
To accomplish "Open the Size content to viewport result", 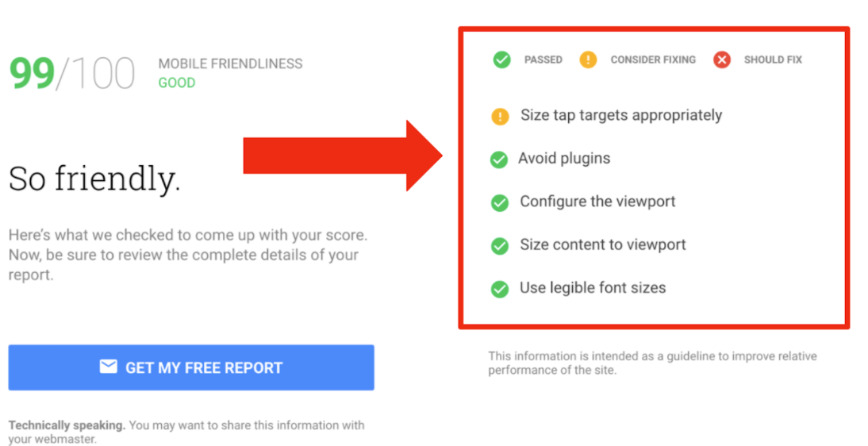I will [602, 245].
